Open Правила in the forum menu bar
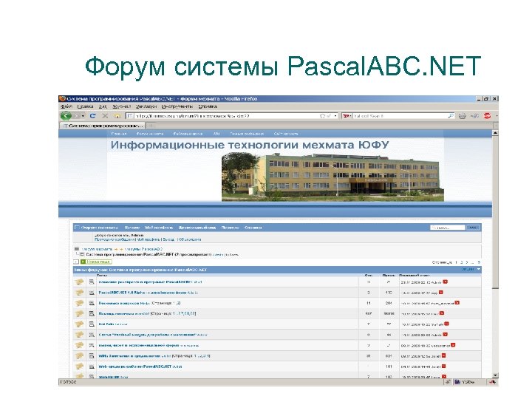This screenshot has height=399, width=532. 231,228
